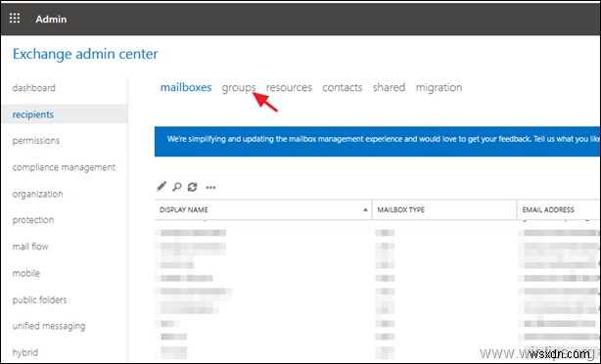This screenshot has height=364, width=601.
Task: Open unified messaging section
Action: click(49, 326)
